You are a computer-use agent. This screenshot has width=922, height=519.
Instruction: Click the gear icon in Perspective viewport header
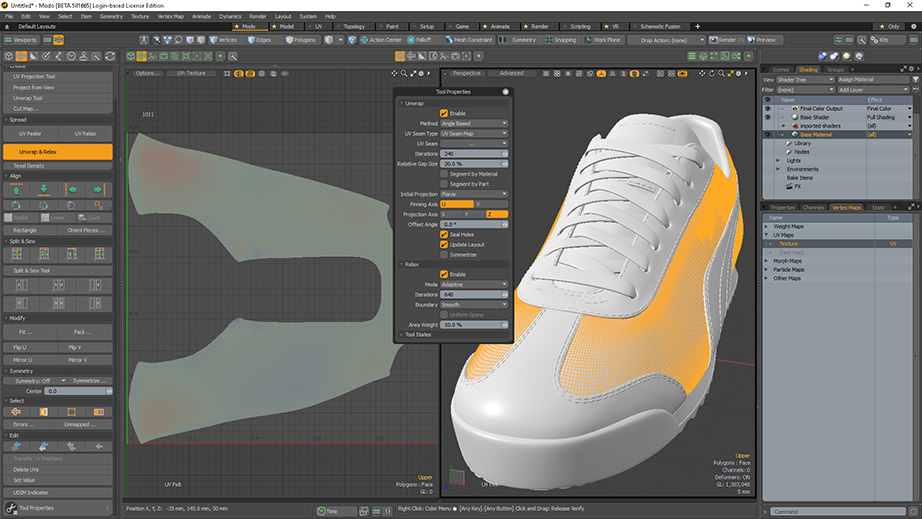[x=739, y=73]
